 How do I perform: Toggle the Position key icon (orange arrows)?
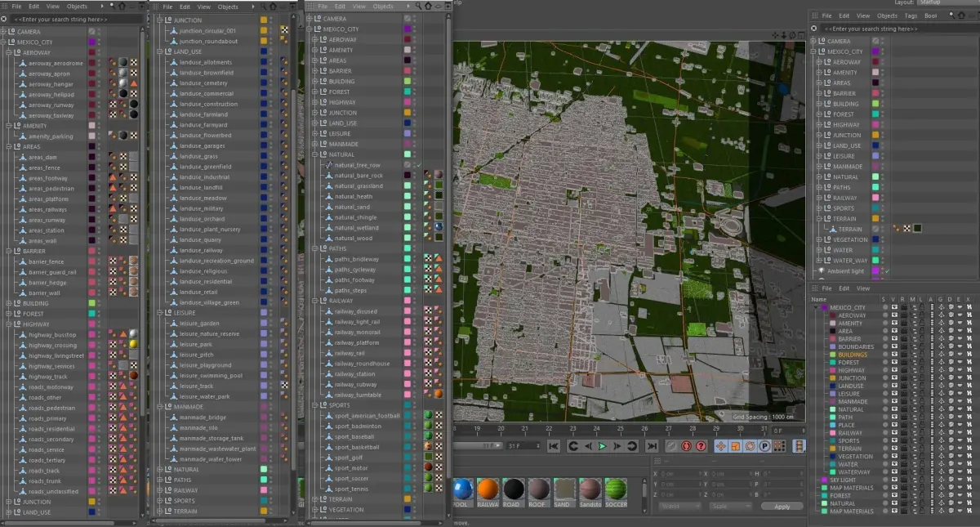click(721, 446)
